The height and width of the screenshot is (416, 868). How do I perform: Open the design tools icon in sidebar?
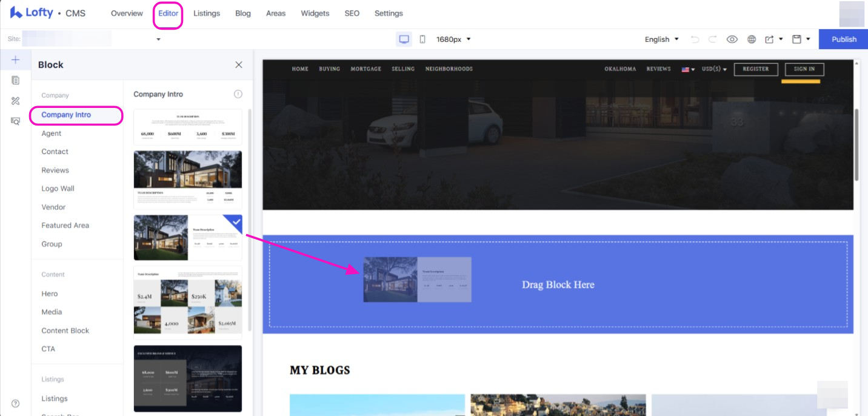click(x=16, y=101)
